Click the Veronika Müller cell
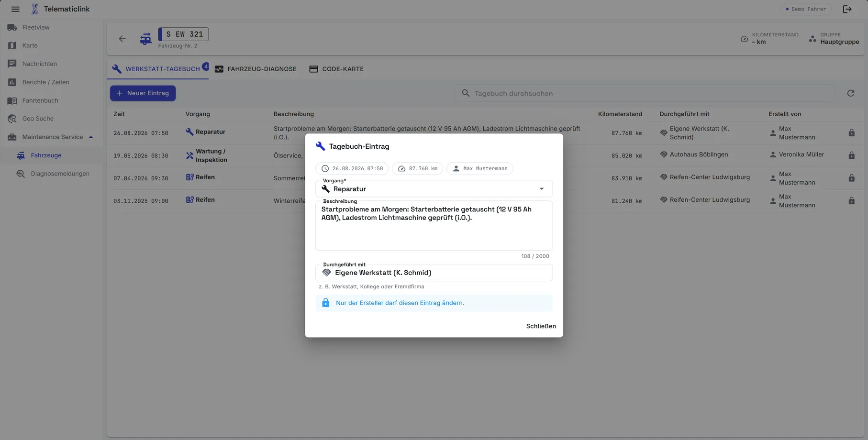The width and height of the screenshot is (868, 440). click(x=801, y=154)
